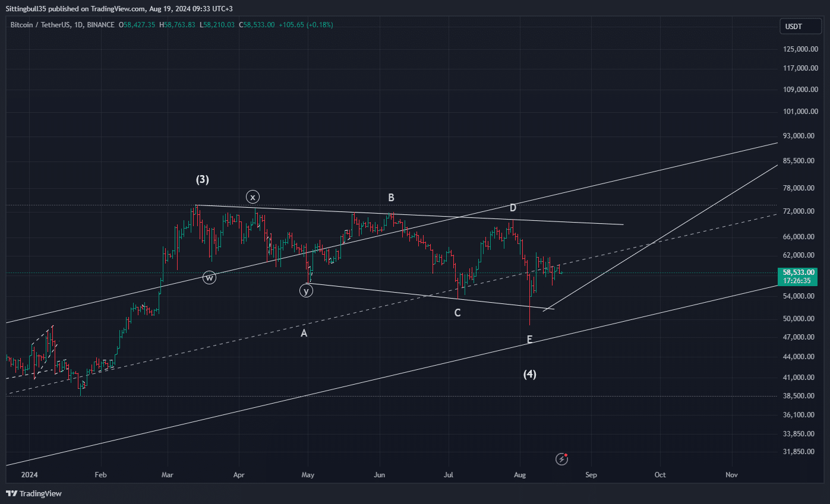Select the (4) wave label
The height and width of the screenshot is (504, 830).
[530, 374]
